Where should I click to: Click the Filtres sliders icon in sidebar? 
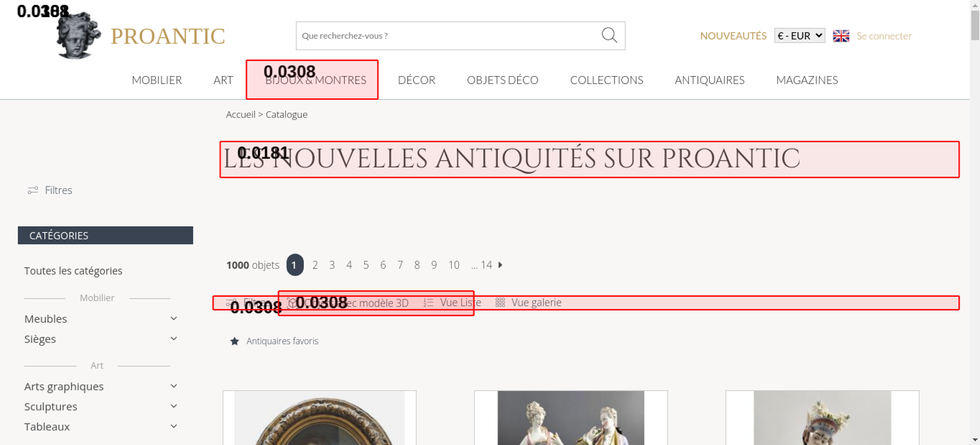point(33,190)
